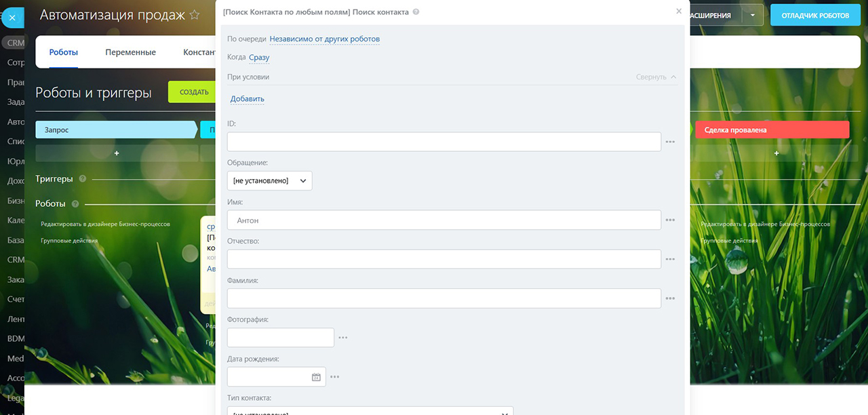Click the help icon beside Поиск контакта title
Screen dimensions: 868x415
416,12
